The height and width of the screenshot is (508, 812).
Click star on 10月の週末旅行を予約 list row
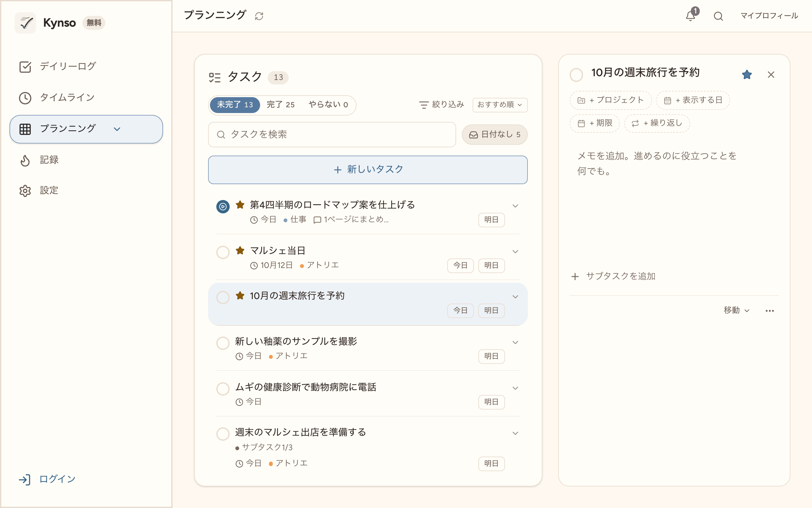tap(240, 296)
